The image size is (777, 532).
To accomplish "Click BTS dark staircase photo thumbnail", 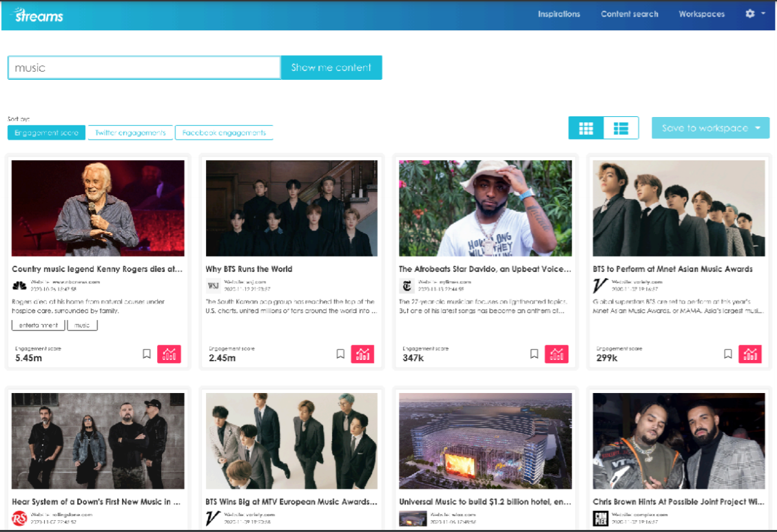I will click(291, 208).
